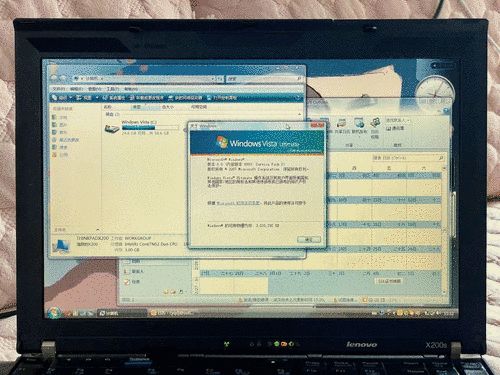The image size is (500, 375).
Task: Click the Outlook help icon
Action: [446, 111]
